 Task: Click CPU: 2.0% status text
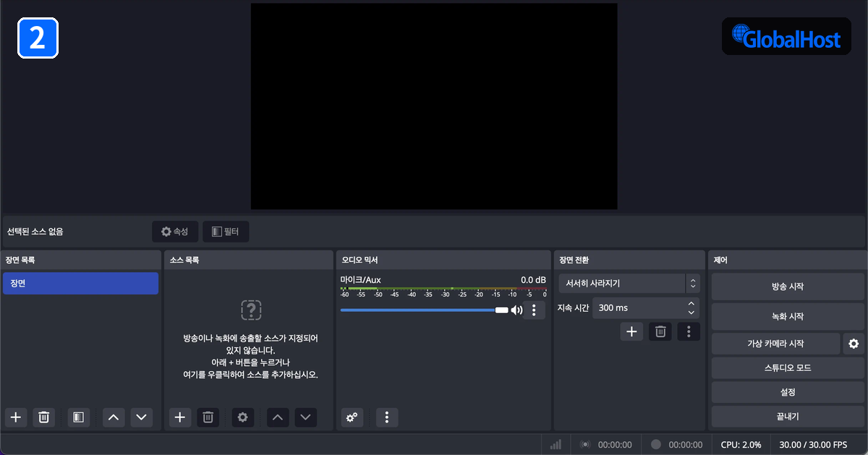point(741,444)
